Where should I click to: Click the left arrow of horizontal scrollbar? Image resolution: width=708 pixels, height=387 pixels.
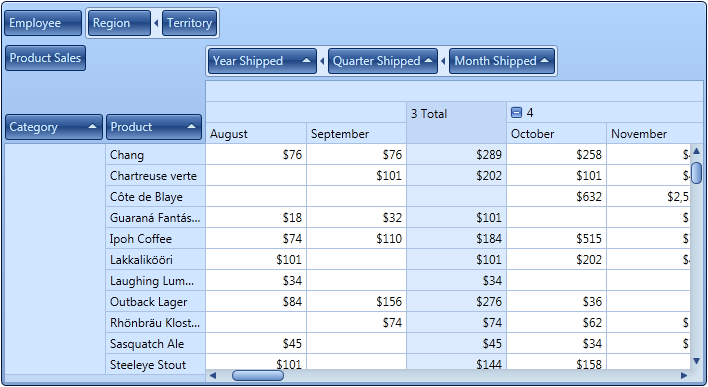click(213, 375)
